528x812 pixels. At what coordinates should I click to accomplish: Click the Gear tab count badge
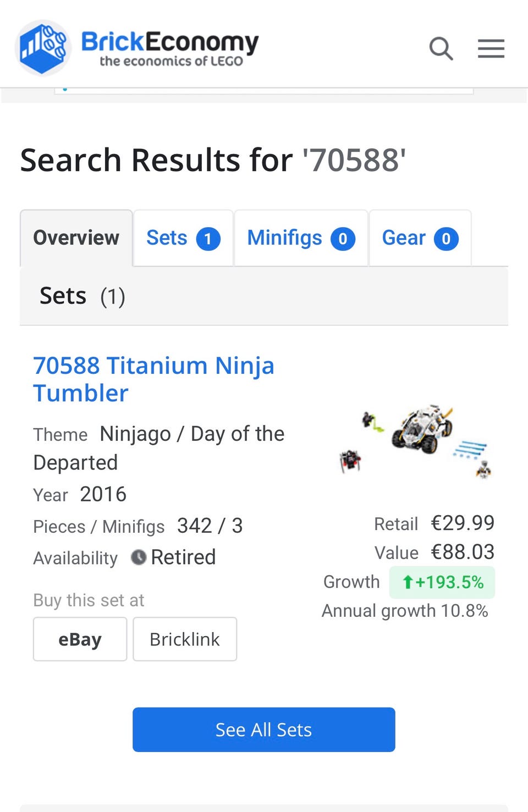[x=446, y=239]
